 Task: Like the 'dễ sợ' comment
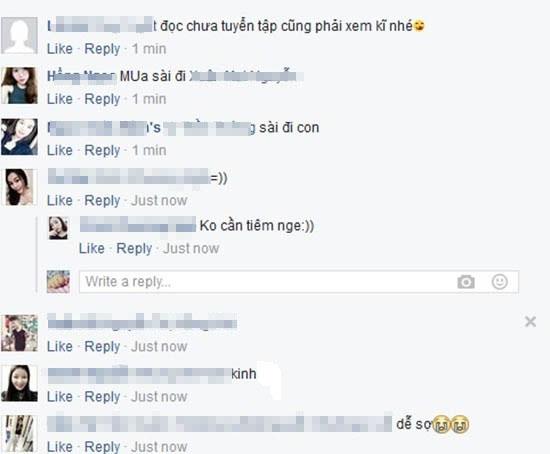tap(60, 447)
